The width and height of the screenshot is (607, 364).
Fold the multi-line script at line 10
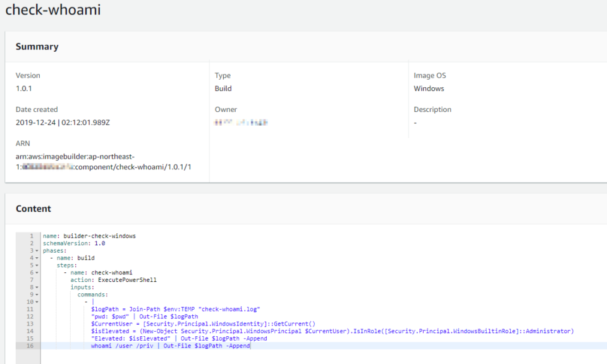pyautogui.click(x=37, y=302)
